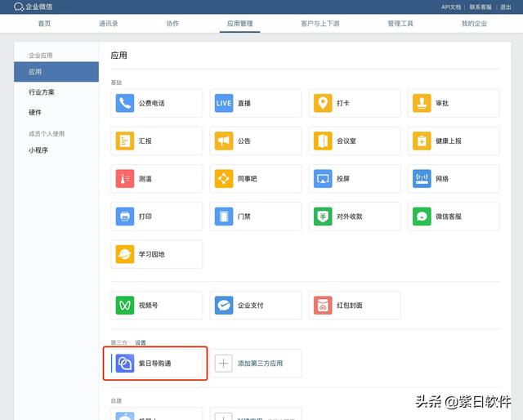Select the 应用管理 tab
Viewport: 523px width, 420px height.
pos(239,24)
